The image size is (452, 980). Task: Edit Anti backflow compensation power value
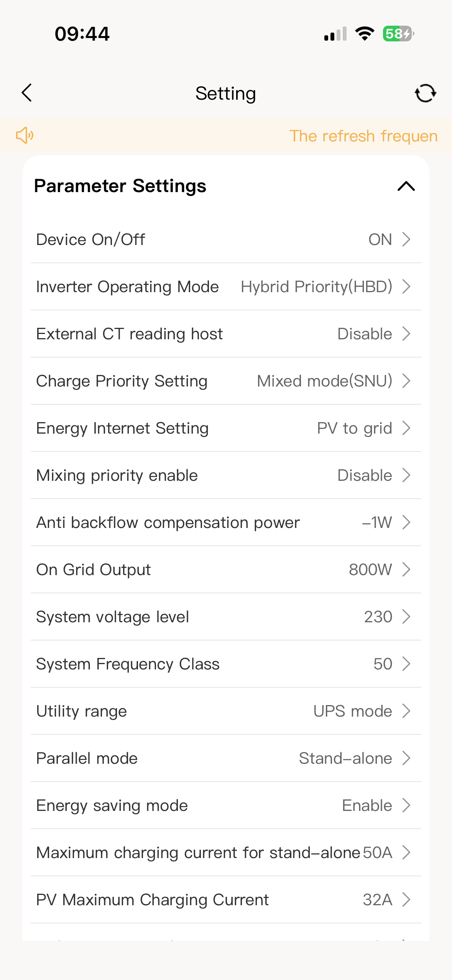tap(225, 522)
